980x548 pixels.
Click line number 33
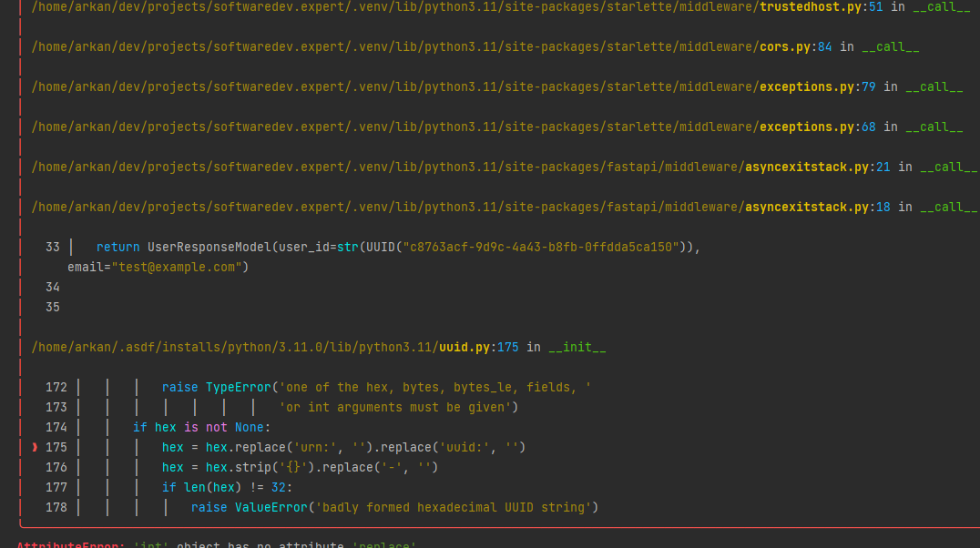pos(53,247)
